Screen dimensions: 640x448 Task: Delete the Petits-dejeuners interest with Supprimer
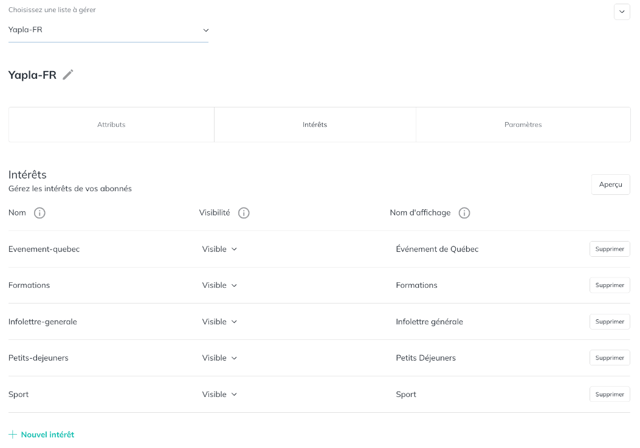click(609, 358)
